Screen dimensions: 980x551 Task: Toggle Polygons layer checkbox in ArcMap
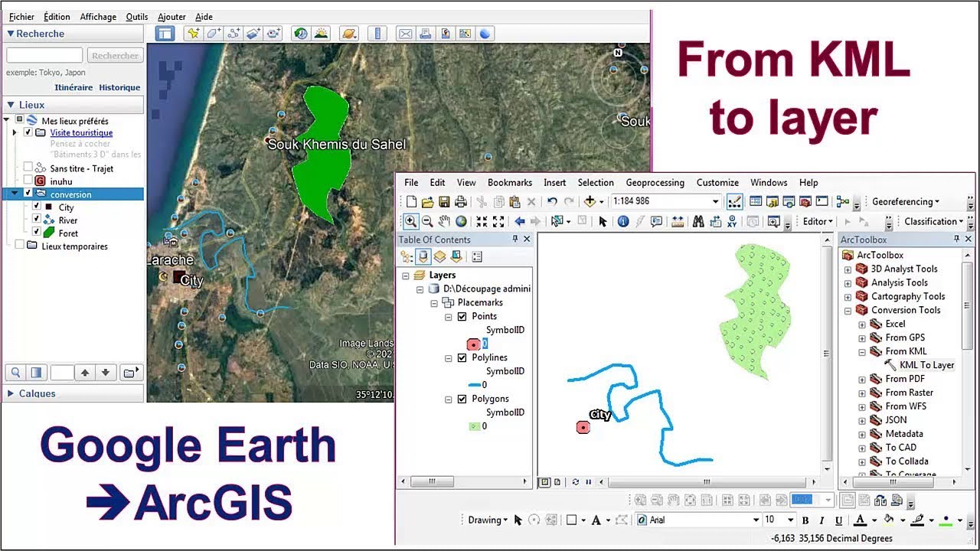coord(462,399)
